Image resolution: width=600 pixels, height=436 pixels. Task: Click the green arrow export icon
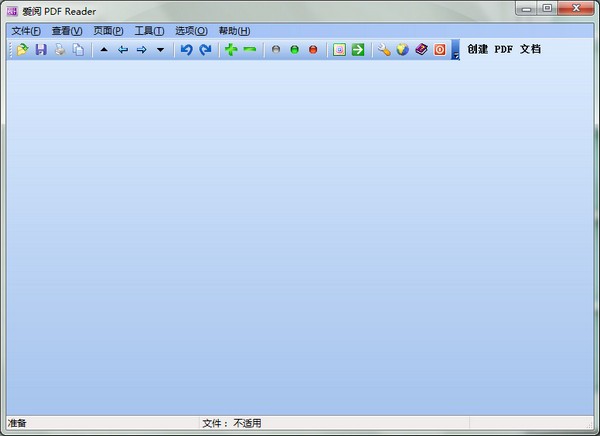358,50
